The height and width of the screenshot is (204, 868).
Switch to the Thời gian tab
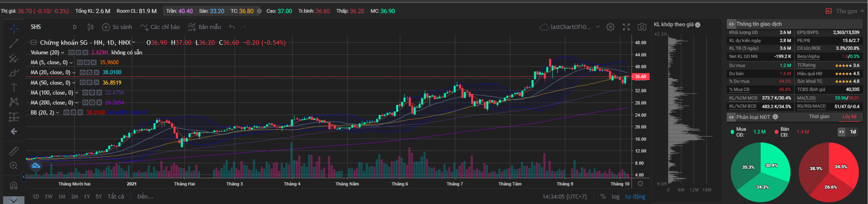[x=819, y=117]
